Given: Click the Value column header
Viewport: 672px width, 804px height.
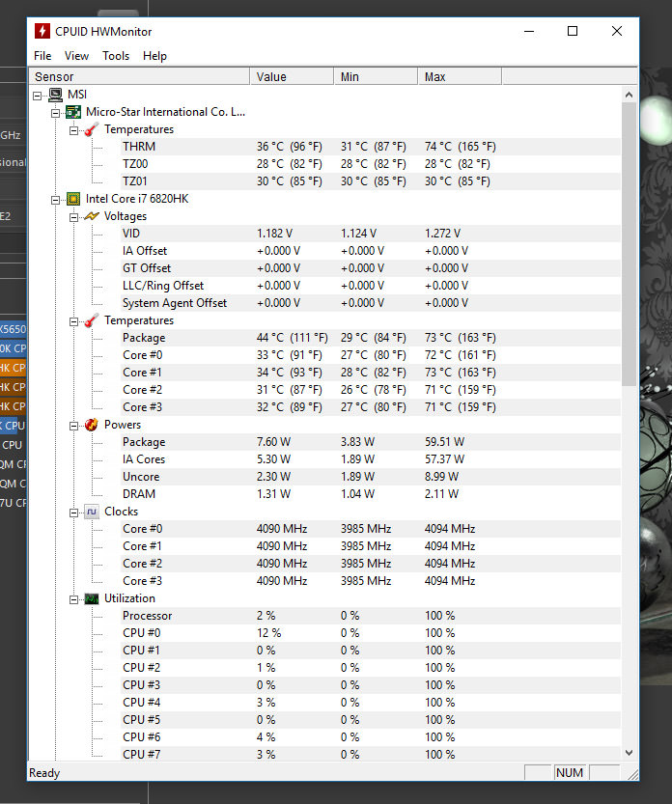Looking at the screenshot, I should pos(292,77).
